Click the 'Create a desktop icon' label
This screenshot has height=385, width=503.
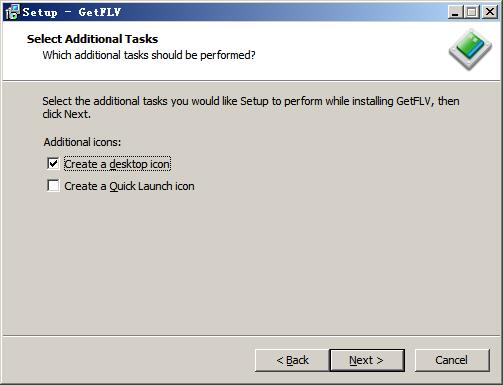pos(117,164)
